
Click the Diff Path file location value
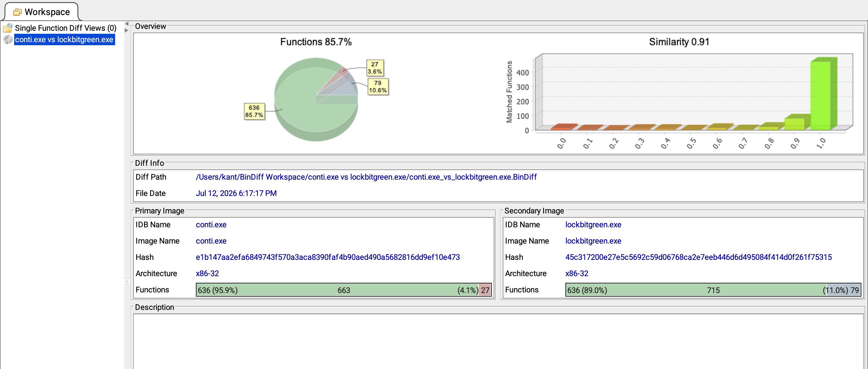tap(366, 177)
